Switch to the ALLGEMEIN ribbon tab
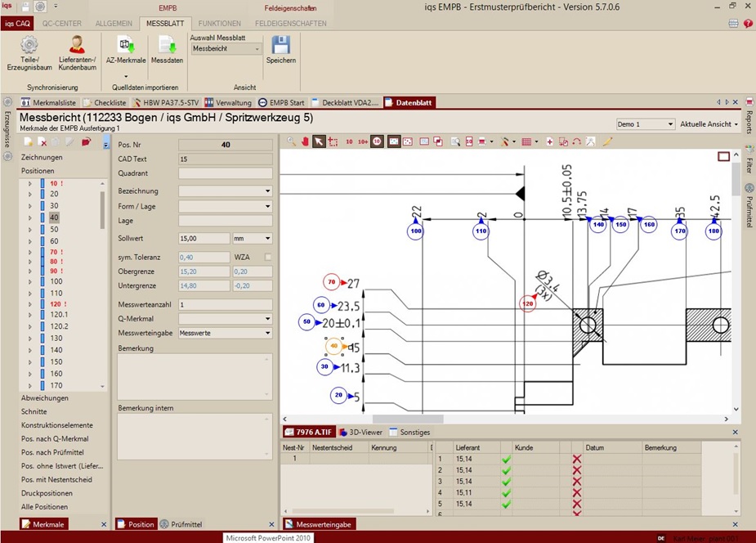 114,23
